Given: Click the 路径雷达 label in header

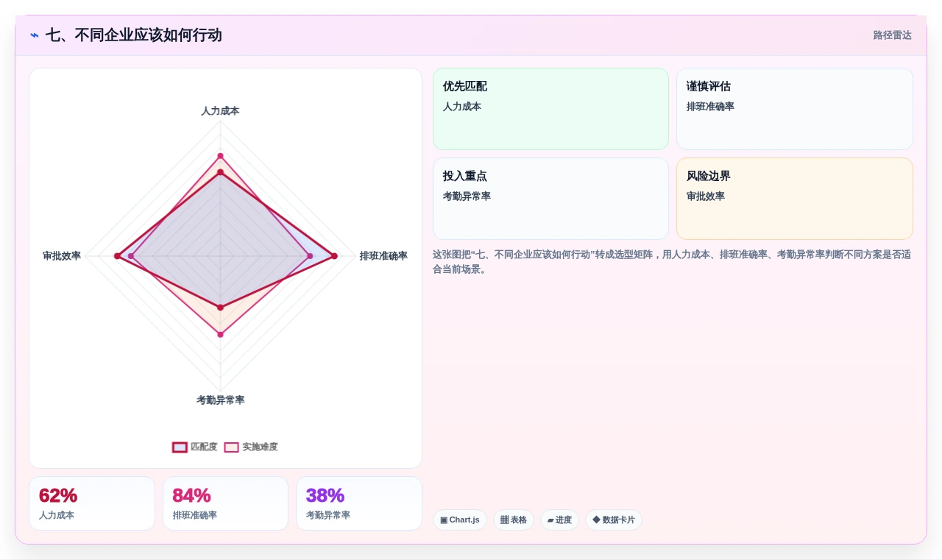Looking at the screenshot, I should pos(892,35).
